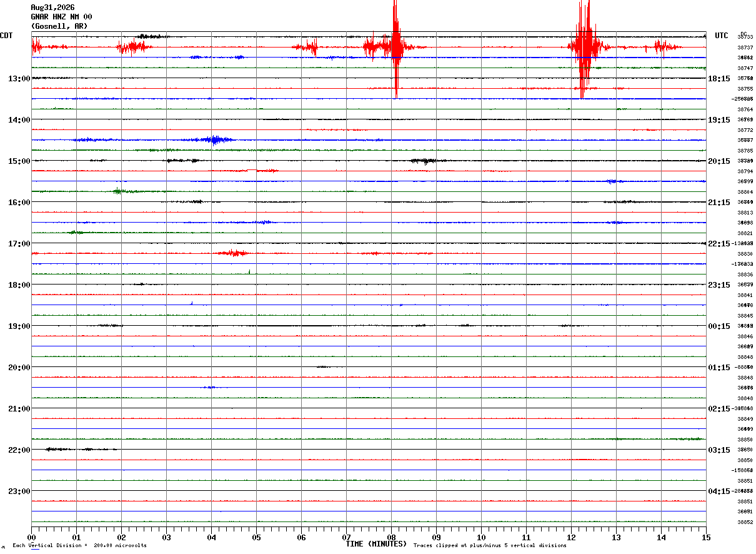Click the 23:00 CDT time label
756x554 pixels.
click(x=19, y=491)
